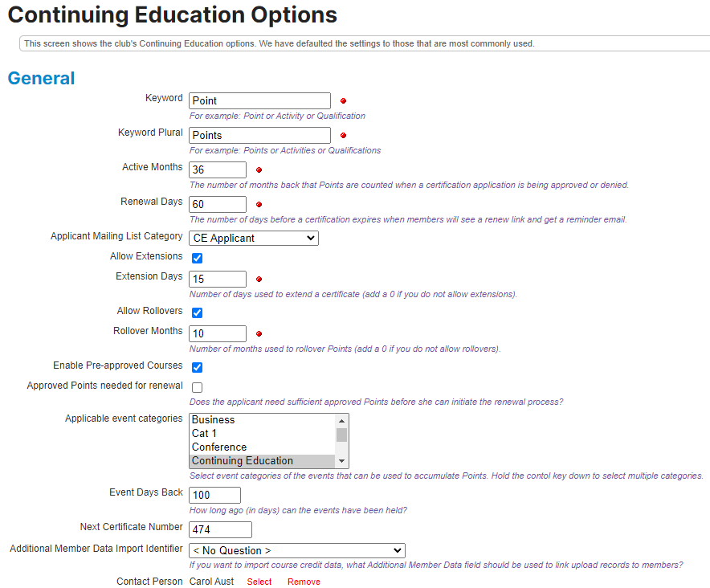Click inside the Keyword text field

coord(259,100)
